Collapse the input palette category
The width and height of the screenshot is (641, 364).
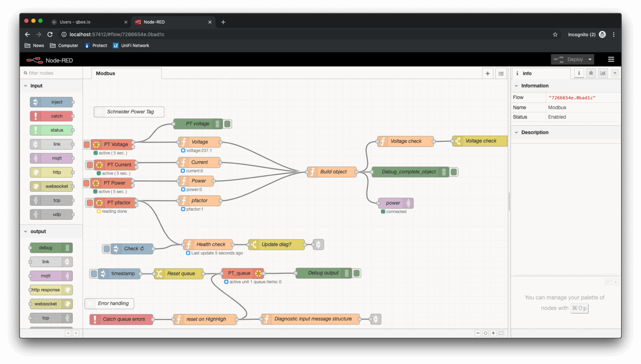(26, 86)
